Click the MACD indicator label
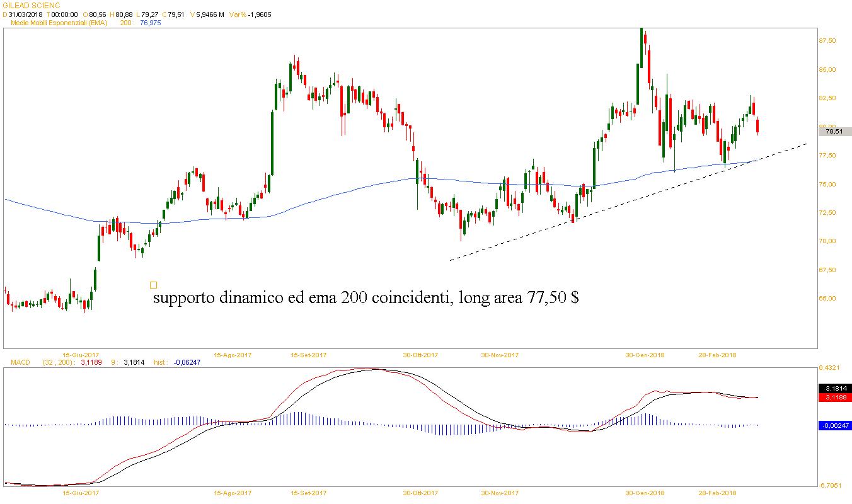Image resolution: width=852 pixels, height=504 pixels. tap(18, 363)
